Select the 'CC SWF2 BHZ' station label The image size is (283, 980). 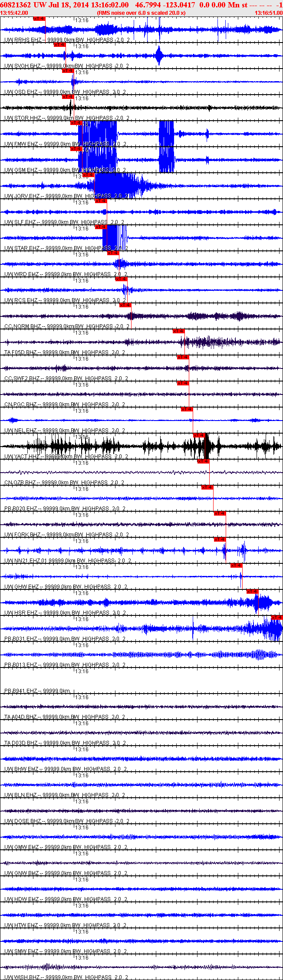22,378
